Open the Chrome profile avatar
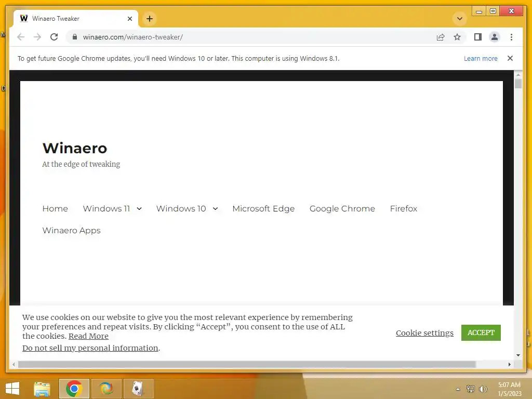Image resolution: width=532 pixels, height=399 pixels. pos(495,37)
